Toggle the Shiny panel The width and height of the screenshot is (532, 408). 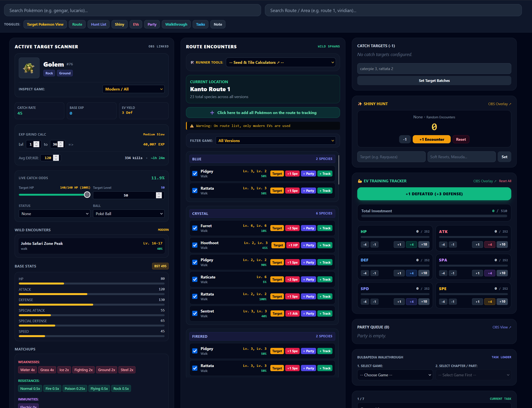pyautogui.click(x=120, y=24)
